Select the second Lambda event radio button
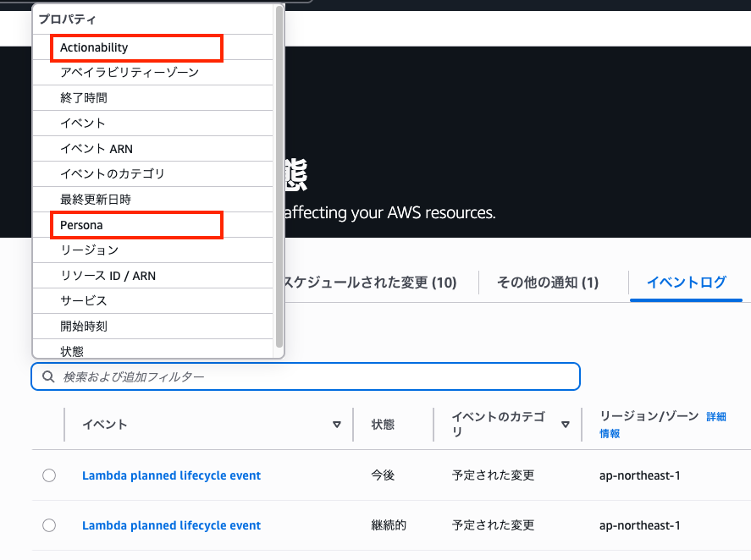751x560 pixels. point(49,525)
